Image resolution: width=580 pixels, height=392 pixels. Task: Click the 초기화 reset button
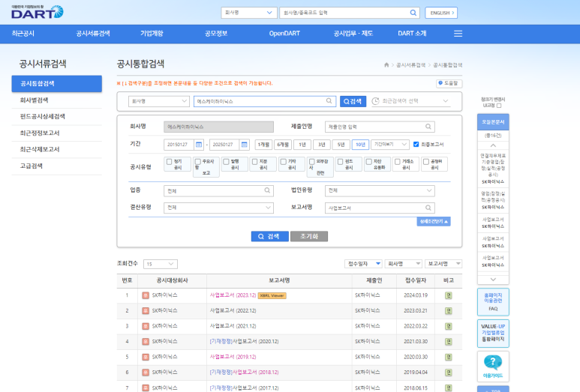tap(309, 236)
